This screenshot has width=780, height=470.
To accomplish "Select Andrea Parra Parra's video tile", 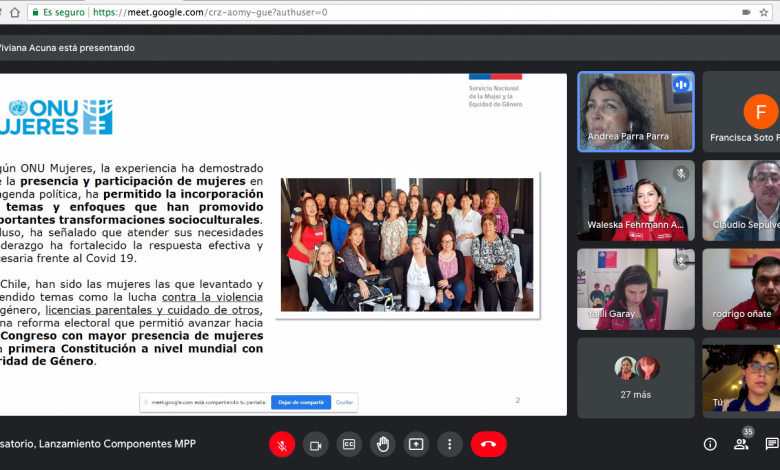I will tap(636, 110).
